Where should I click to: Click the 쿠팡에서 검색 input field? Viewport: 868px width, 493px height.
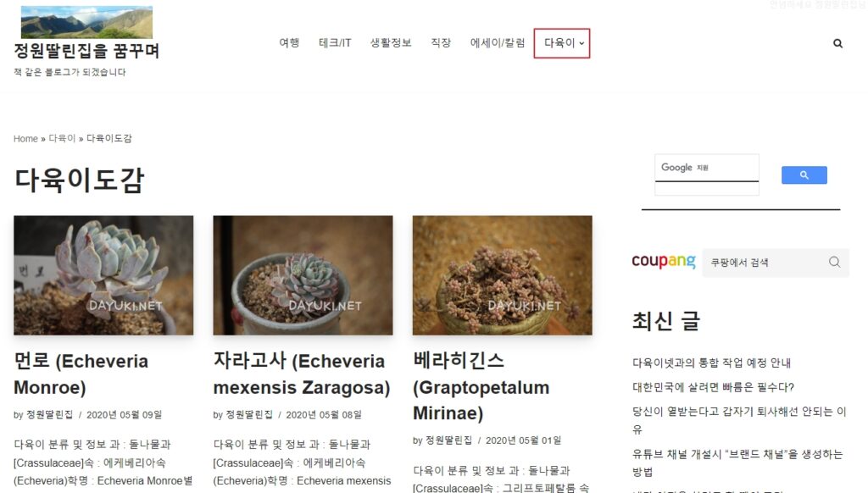(765, 263)
